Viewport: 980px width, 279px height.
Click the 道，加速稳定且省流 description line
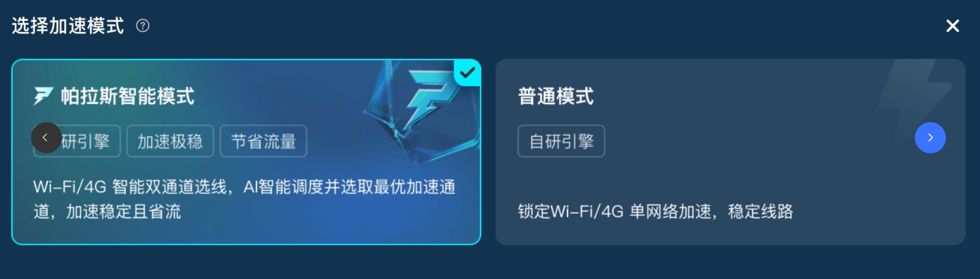pos(107,211)
